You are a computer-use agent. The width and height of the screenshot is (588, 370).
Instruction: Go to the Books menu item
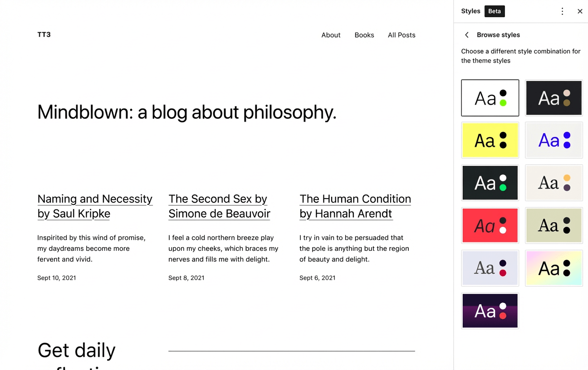(364, 35)
